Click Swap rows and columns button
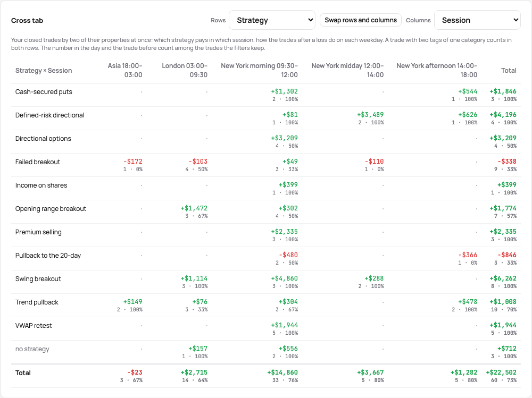This screenshot has width=532, height=398. (361, 20)
